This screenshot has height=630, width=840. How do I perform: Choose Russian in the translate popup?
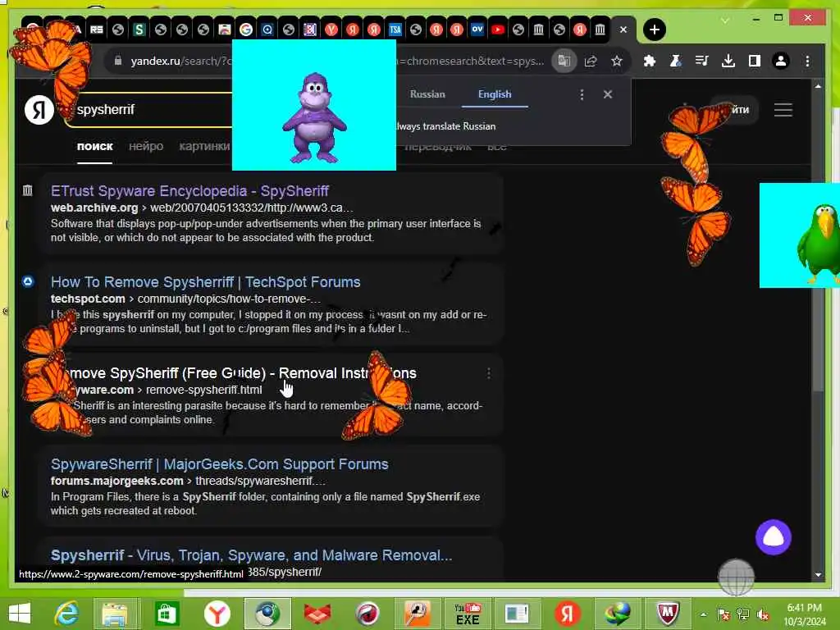(427, 94)
